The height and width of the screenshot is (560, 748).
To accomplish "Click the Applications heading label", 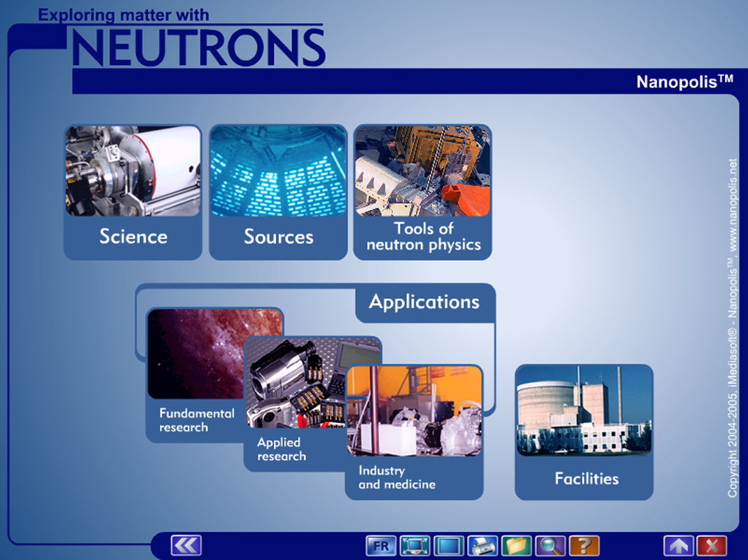I will click(424, 302).
